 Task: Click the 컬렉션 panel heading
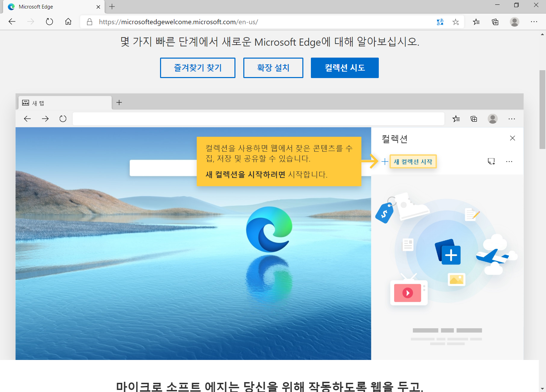394,139
